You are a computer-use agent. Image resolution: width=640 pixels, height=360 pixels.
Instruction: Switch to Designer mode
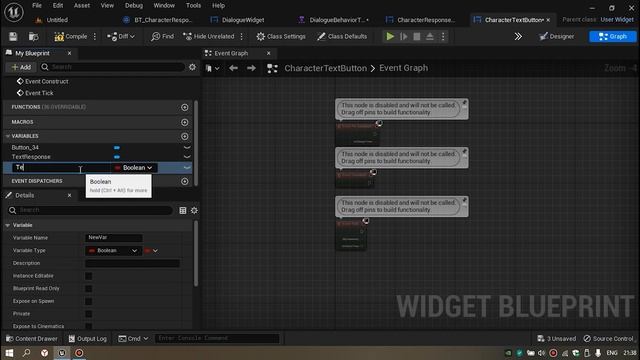[557, 36]
